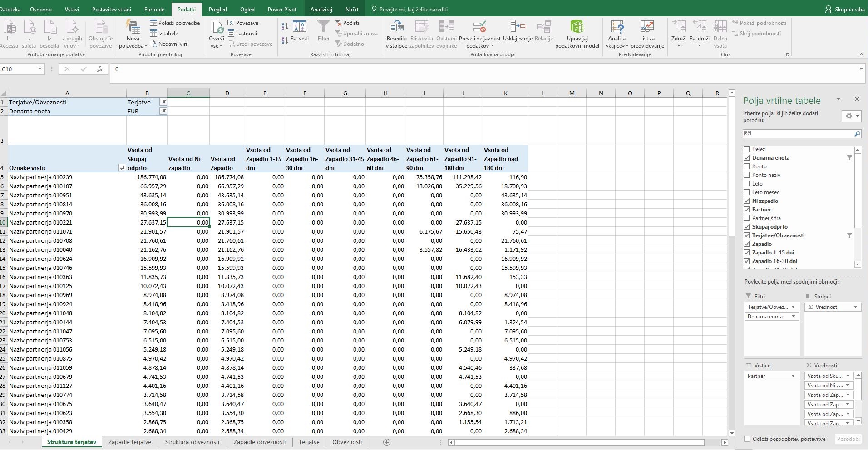The width and height of the screenshot is (868, 450).
Task: Uncheck the Ni zapadlo field
Action: coord(746,201)
